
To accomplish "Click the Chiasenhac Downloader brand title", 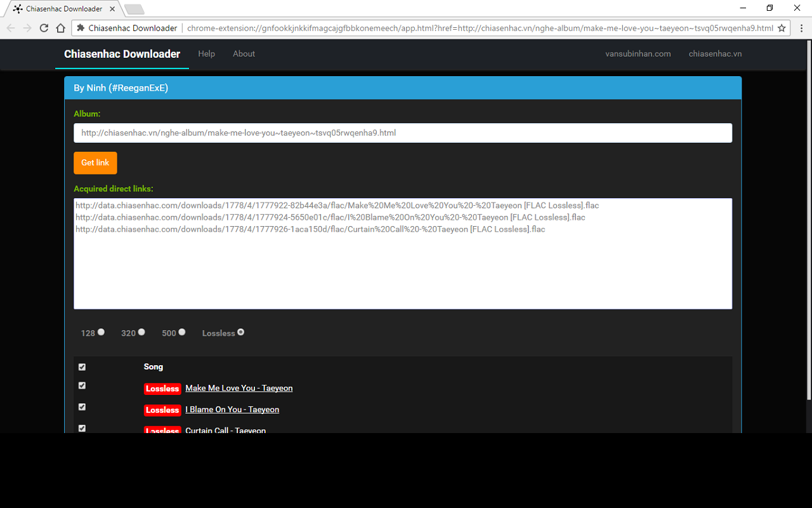I will pyautogui.click(x=122, y=54).
